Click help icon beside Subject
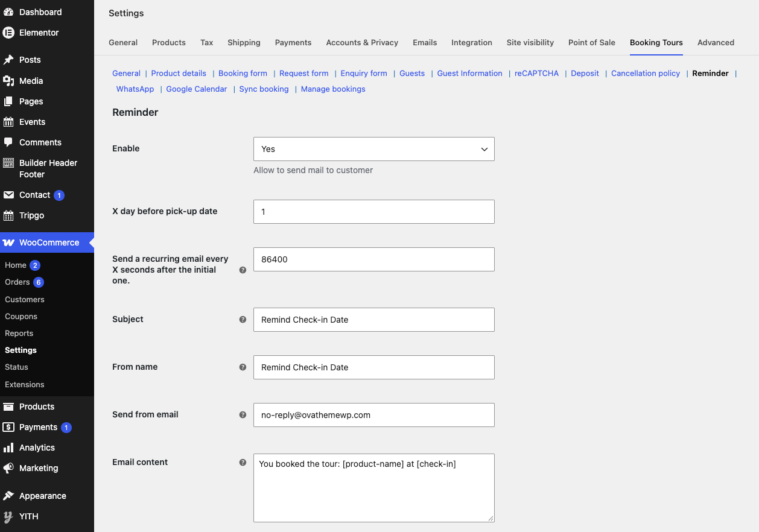 tap(243, 320)
